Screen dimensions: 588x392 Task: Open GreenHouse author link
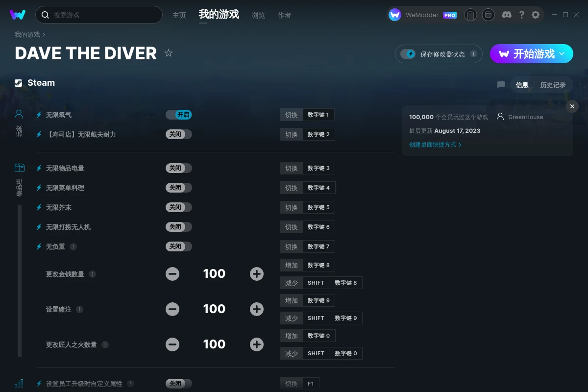click(x=525, y=117)
